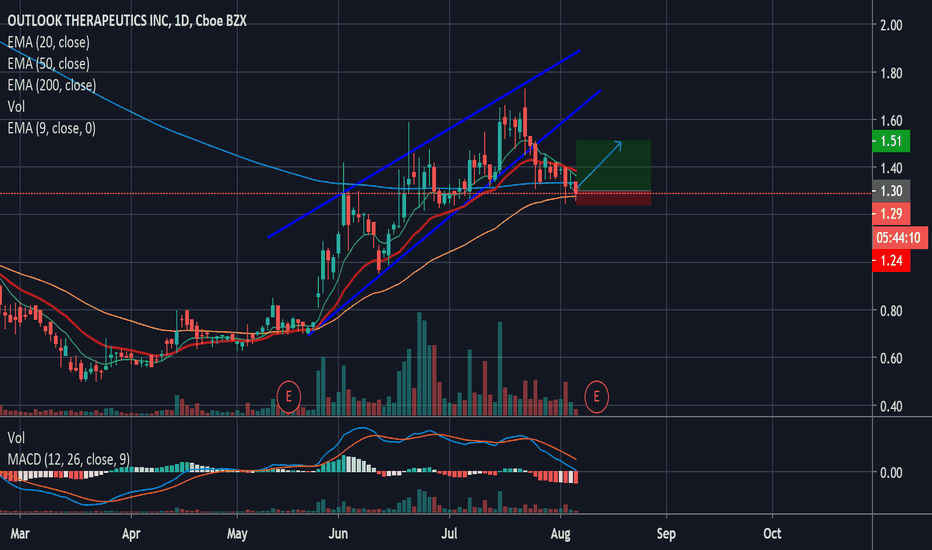Click the 2.00 price axis label
Image resolution: width=932 pixels, height=550 pixels.
pos(891,25)
